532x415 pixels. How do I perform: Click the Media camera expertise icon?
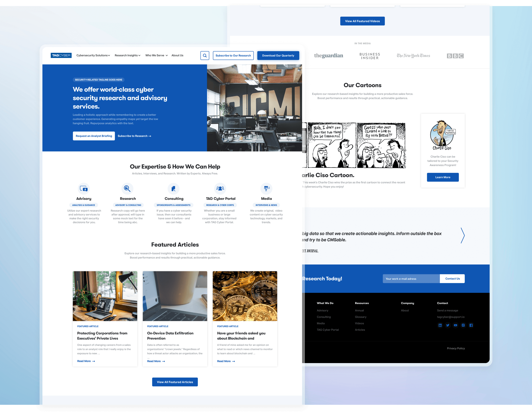click(267, 188)
